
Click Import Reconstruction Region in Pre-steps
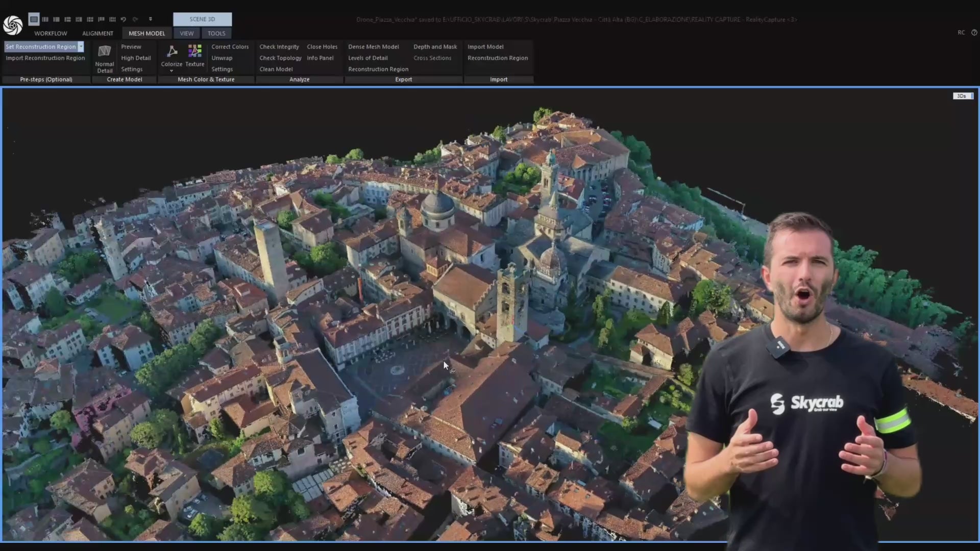(45, 58)
